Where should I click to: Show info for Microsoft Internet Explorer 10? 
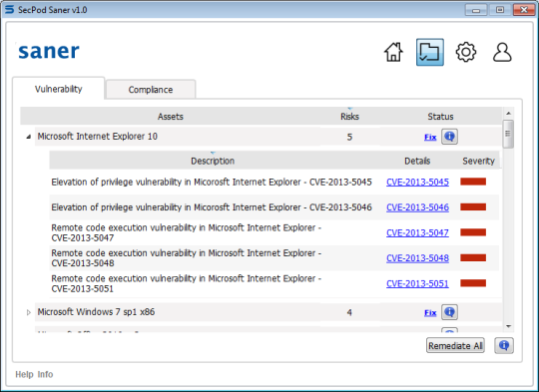point(449,137)
